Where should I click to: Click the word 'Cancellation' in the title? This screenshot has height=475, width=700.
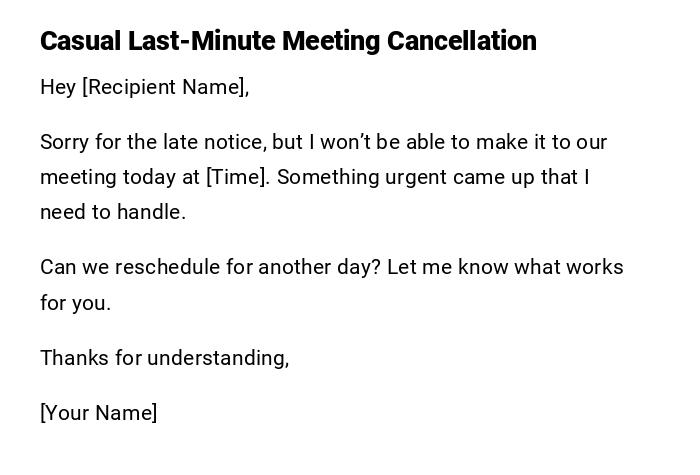(462, 41)
